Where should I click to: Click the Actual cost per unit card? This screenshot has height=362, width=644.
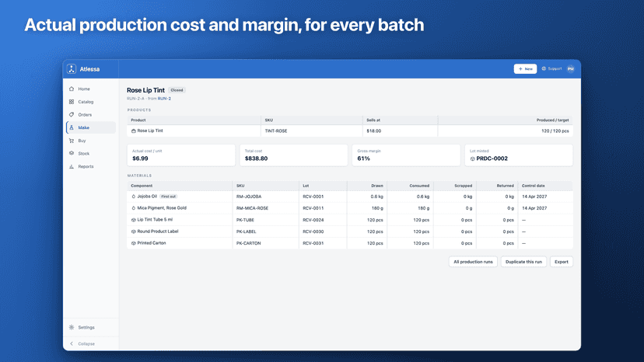point(181,155)
